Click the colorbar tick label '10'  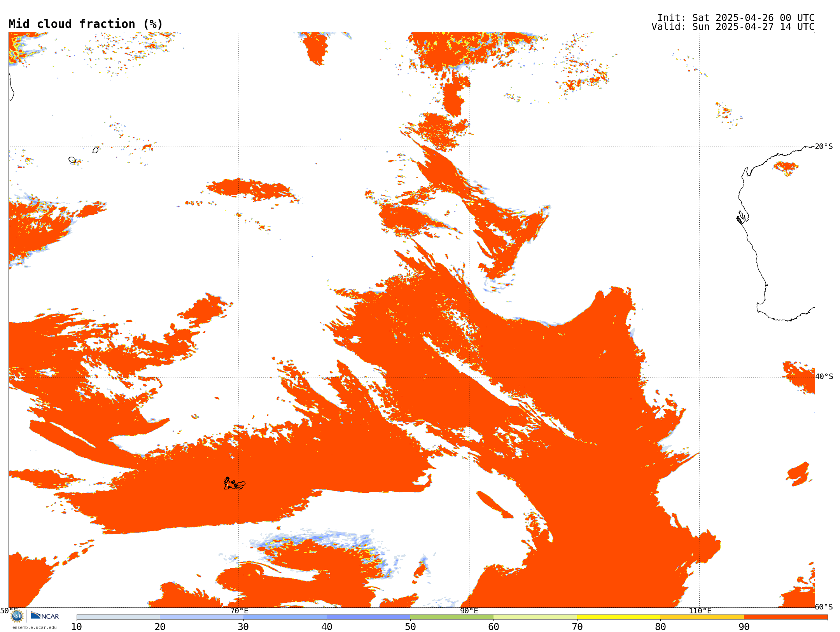pos(77,627)
